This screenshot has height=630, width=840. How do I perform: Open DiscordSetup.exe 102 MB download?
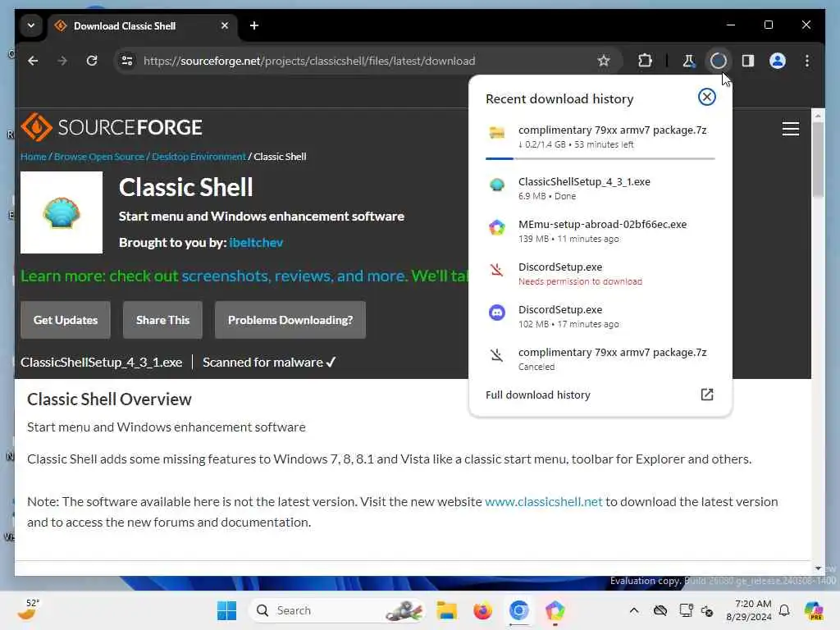tap(600, 317)
